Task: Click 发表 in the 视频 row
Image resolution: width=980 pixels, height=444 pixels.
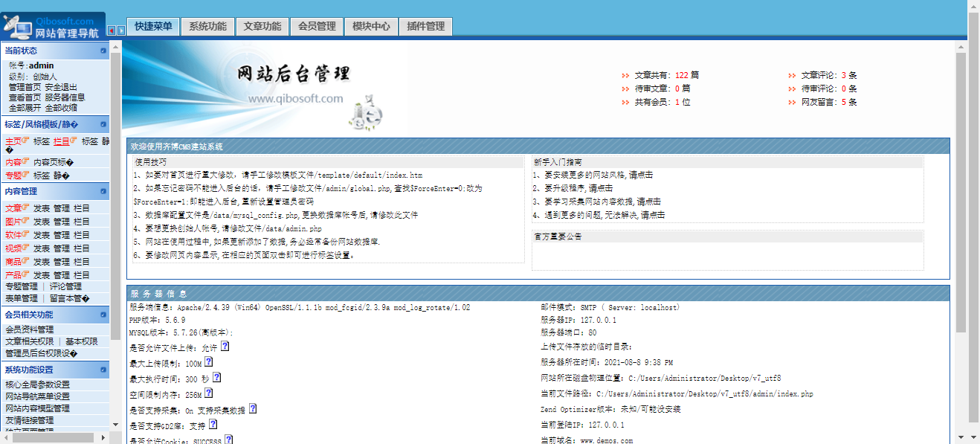Action: click(x=42, y=248)
